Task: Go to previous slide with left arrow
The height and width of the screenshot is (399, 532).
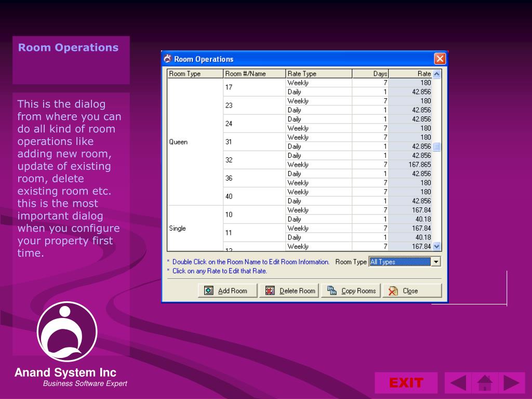Action: pyautogui.click(x=458, y=383)
